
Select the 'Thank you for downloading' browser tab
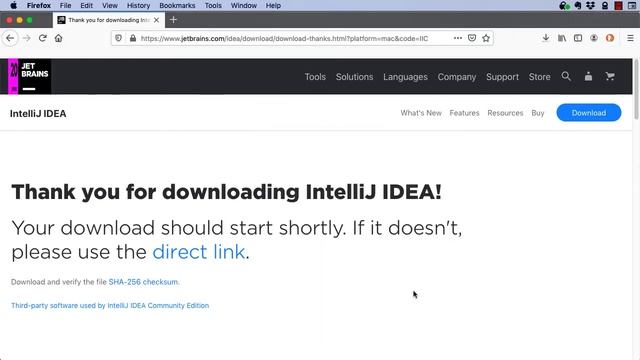pyautogui.click(x=109, y=20)
